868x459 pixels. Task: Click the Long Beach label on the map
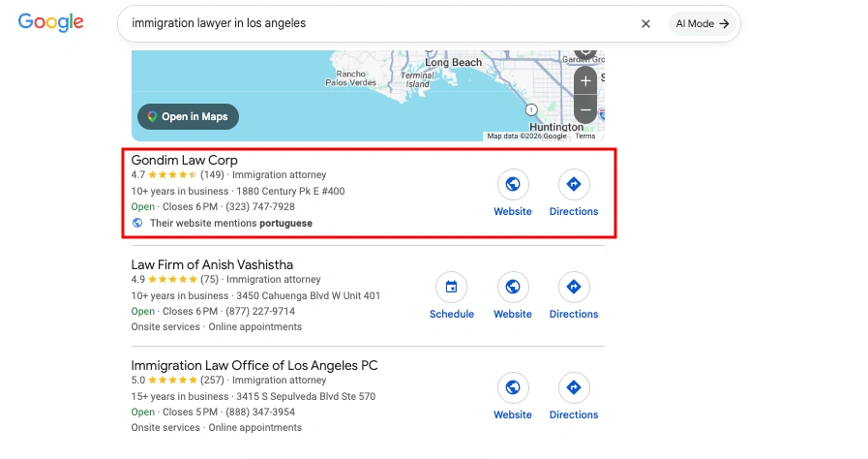454,63
